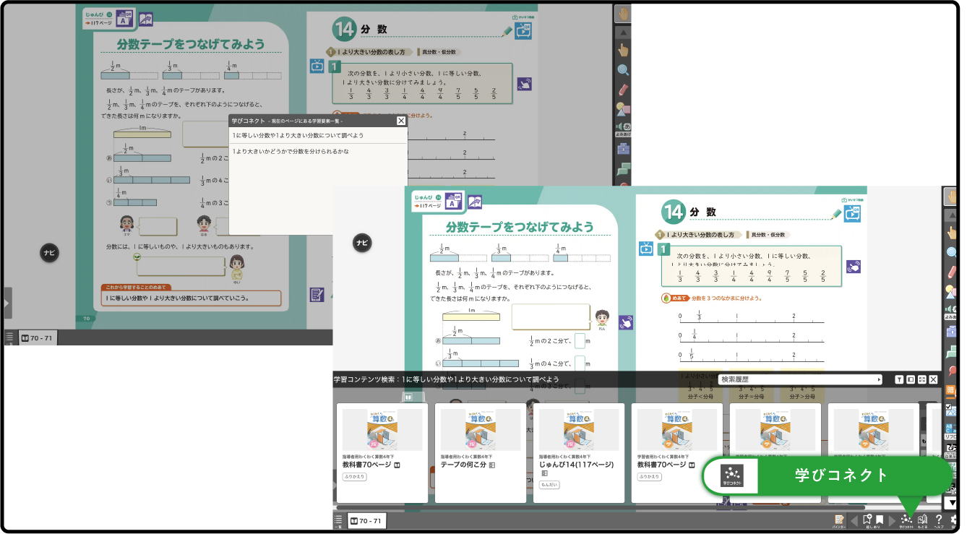Toggle the bookmark flag in the bottom toolbar
980x534 pixels.
pyautogui.click(x=880, y=520)
